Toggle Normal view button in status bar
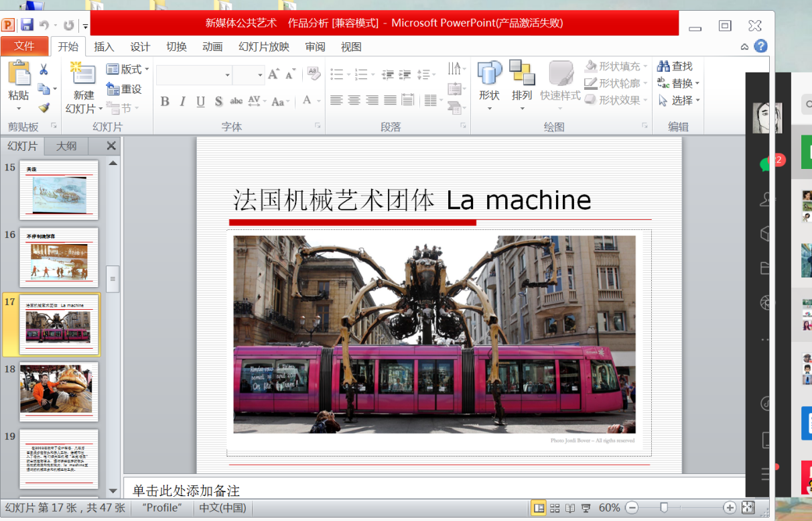 [538, 508]
